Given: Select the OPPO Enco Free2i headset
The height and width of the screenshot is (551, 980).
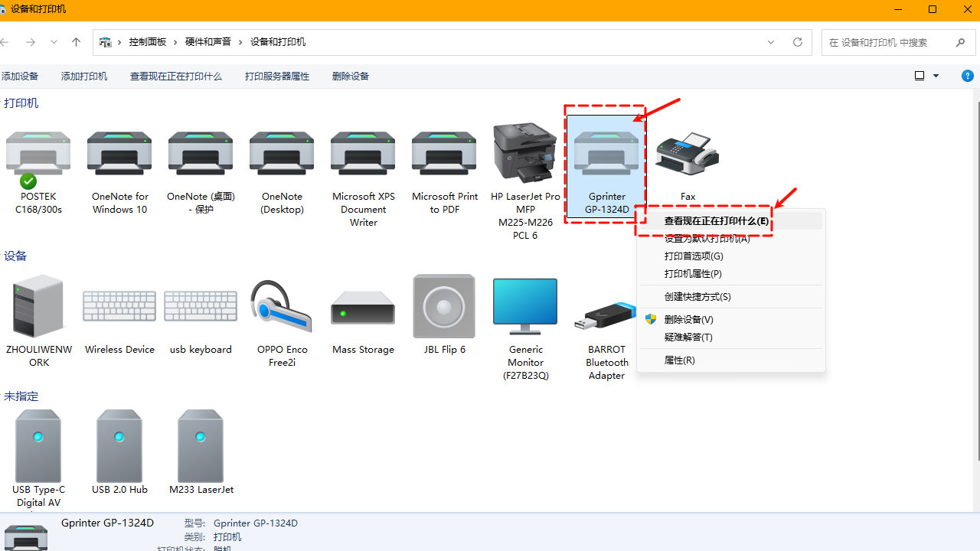Looking at the screenshot, I should coord(282,306).
